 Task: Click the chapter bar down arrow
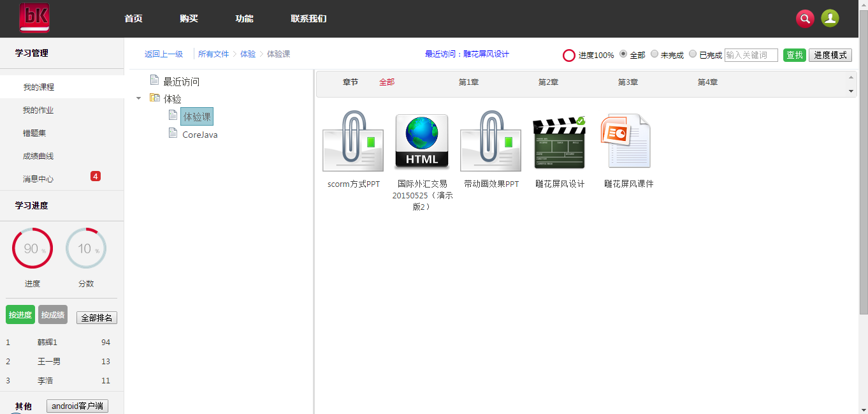851,91
